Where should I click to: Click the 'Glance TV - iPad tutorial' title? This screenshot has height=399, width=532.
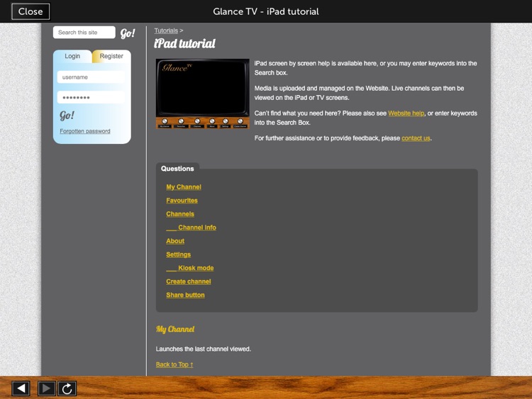tap(266, 11)
